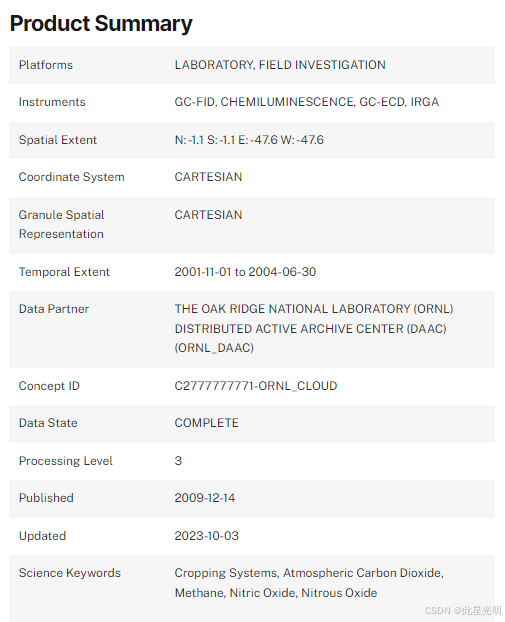Click the Product Summary heading
The image size is (505, 622).
point(101,24)
